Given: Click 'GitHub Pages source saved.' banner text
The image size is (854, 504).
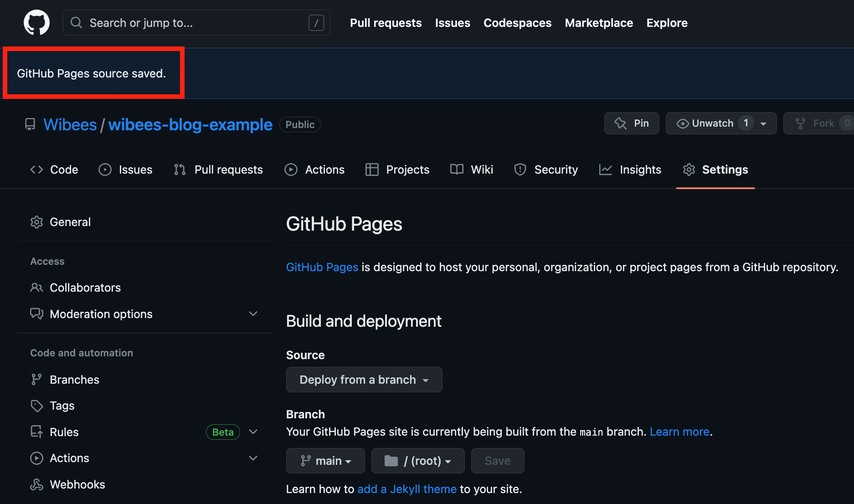Looking at the screenshot, I should point(91,73).
